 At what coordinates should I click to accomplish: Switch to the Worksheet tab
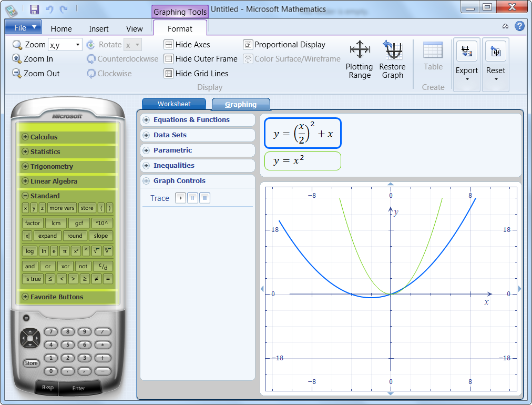(173, 104)
